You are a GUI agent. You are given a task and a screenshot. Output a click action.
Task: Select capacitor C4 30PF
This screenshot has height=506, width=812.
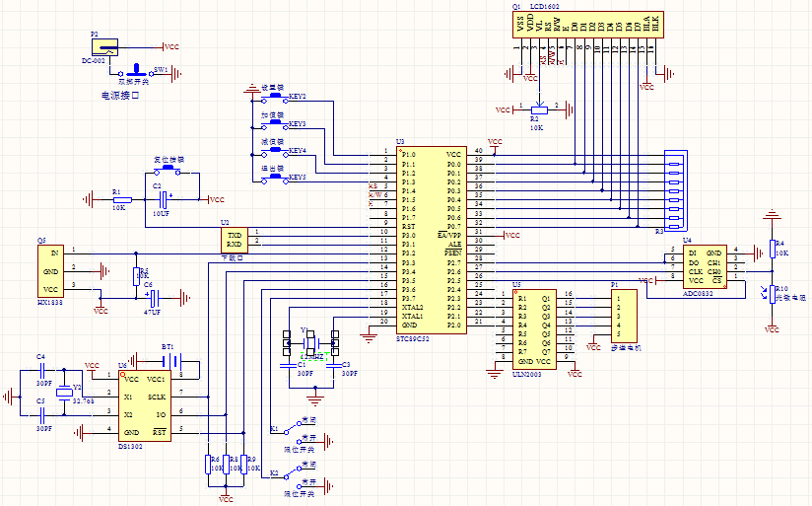click(x=43, y=370)
